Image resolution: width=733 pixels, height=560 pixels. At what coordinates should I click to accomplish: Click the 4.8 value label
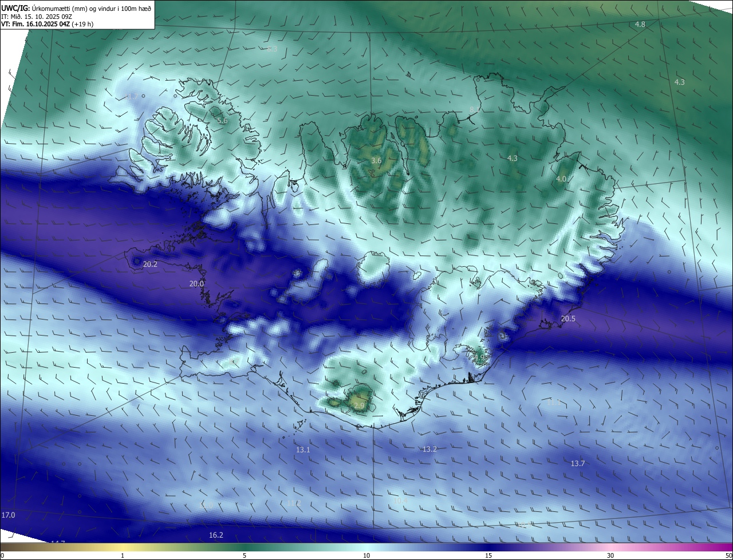point(640,24)
